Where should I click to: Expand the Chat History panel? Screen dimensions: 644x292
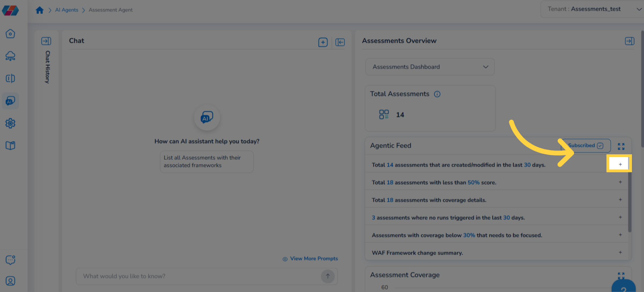(46, 41)
